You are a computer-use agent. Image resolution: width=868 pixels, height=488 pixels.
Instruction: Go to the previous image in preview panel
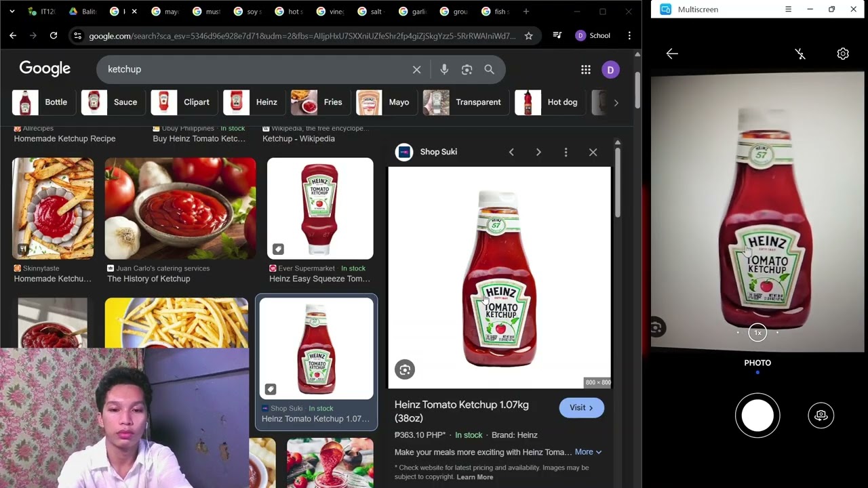click(511, 152)
